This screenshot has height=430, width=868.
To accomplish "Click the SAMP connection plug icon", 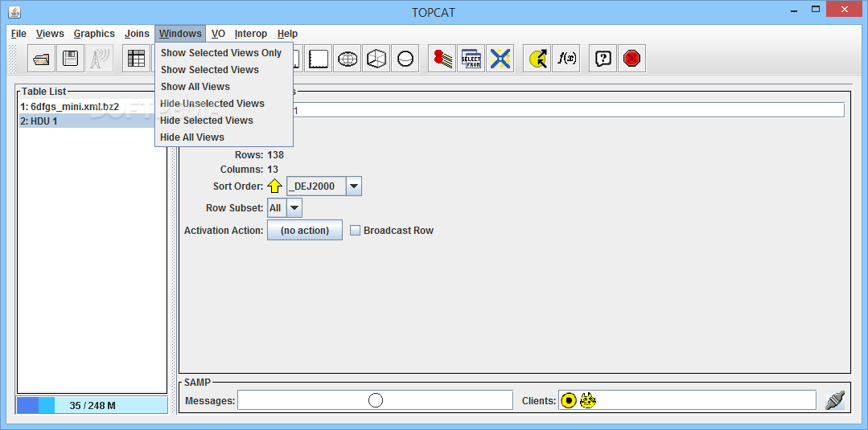I will (x=834, y=400).
